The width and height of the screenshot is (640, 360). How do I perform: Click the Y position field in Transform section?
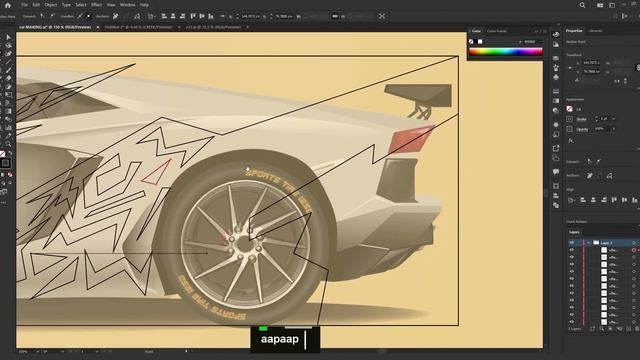[x=591, y=71]
